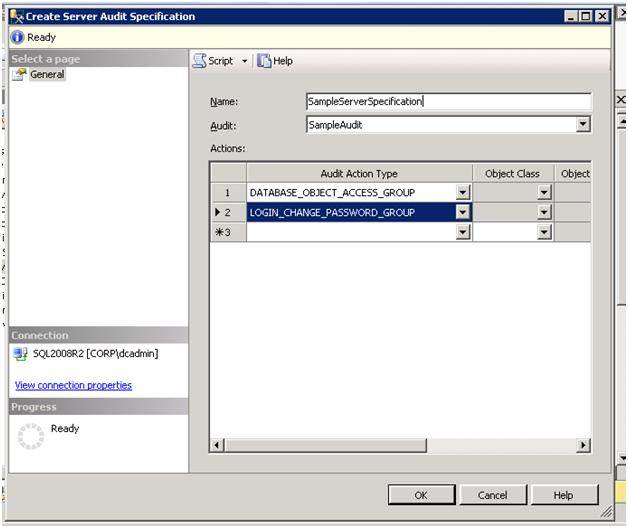This screenshot has width=628, height=528.
Task: Click the server connection icon
Action: (20, 354)
